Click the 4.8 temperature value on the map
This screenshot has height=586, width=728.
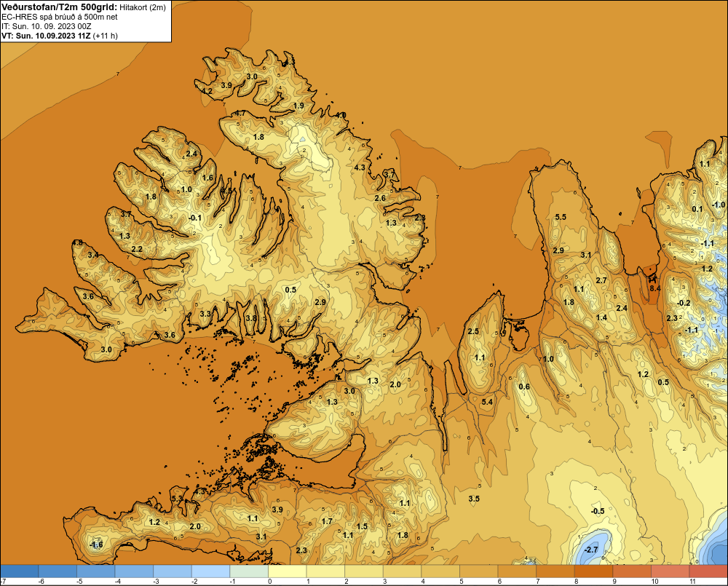tap(77, 243)
